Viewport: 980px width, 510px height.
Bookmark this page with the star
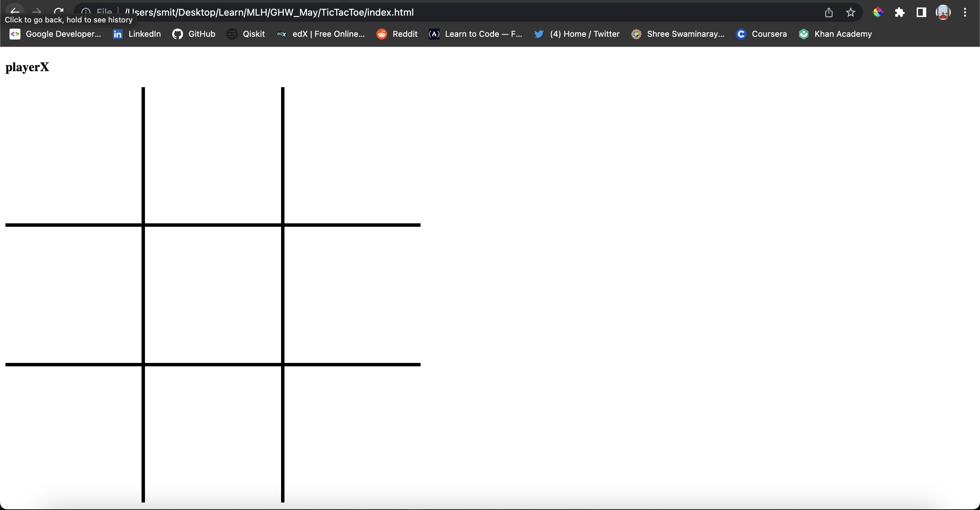(x=850, y=12)
